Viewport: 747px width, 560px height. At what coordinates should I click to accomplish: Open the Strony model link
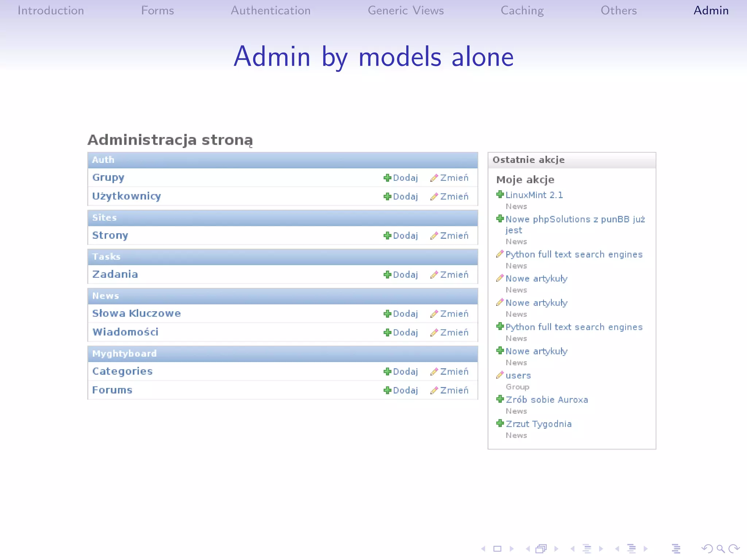pyautogui.click(x=110, y=236)
